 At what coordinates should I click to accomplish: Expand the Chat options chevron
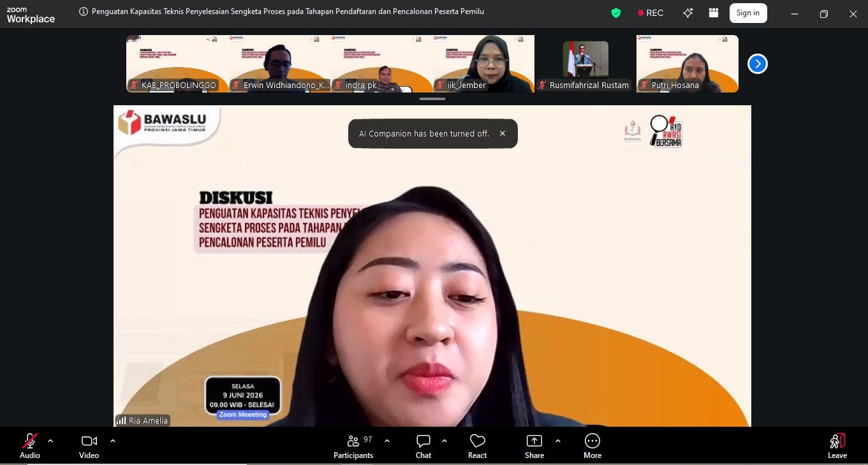point(445,441)
